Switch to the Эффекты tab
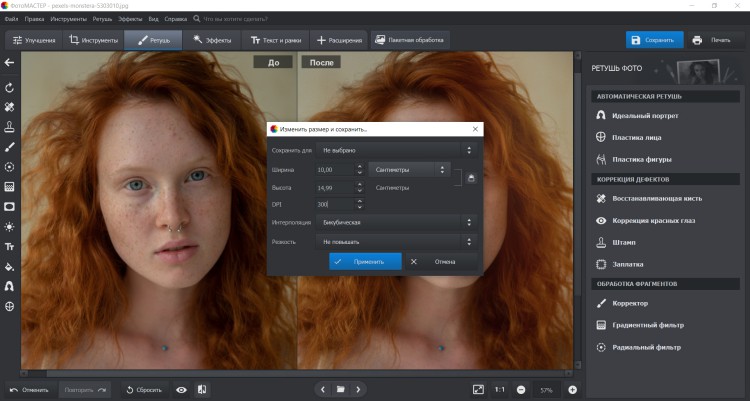This screenshot has width=750, height=401. [212, 40]
